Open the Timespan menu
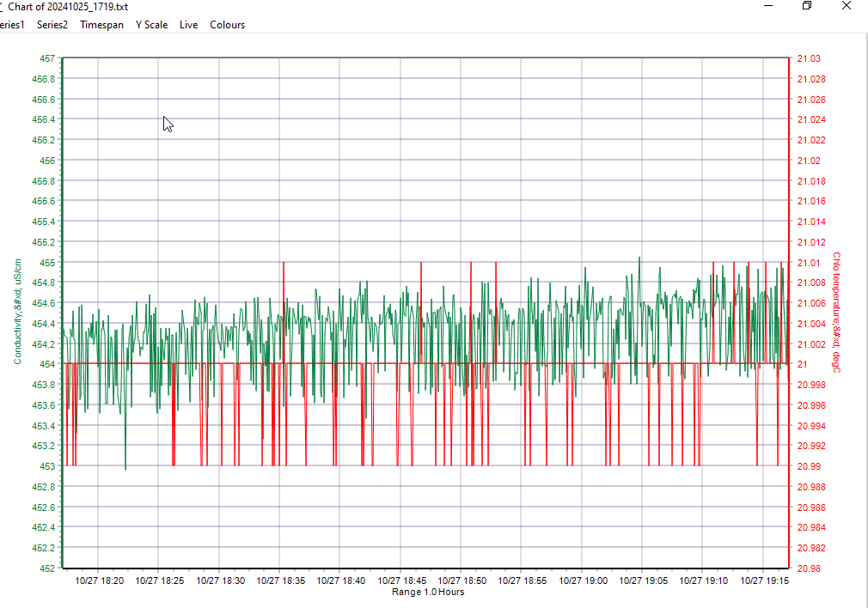 (102, 25)
